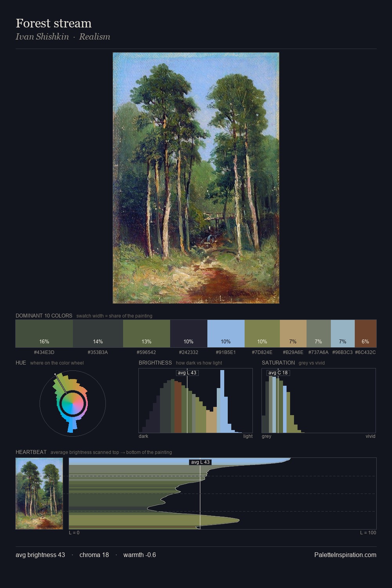
Task: Pick the #B29A6E tan swatch
Action: [293, 334]
